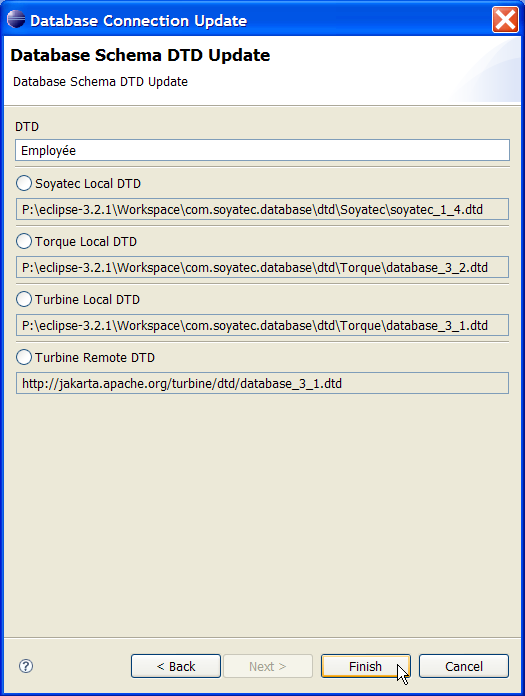This screenshot has height=696, width=525.
Task: Click the database_3_1.dtd local path field
Action: (x=262, y=325)
